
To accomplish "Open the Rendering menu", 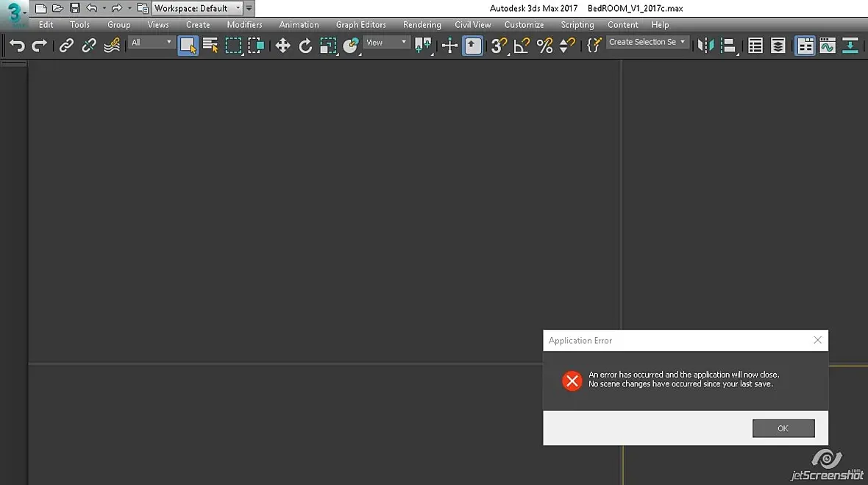I will (x=421, y=24).
